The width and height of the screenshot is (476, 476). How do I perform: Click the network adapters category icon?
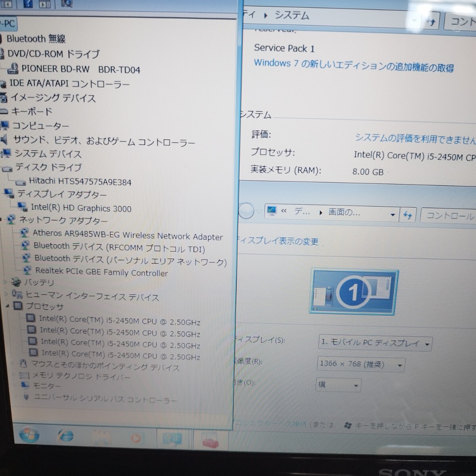[x=12, y=219]
